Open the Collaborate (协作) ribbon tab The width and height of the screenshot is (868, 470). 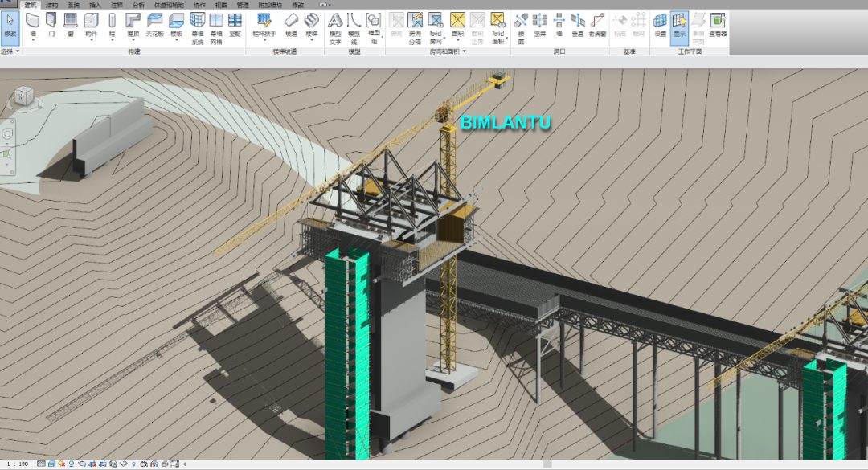click(199, 5)
